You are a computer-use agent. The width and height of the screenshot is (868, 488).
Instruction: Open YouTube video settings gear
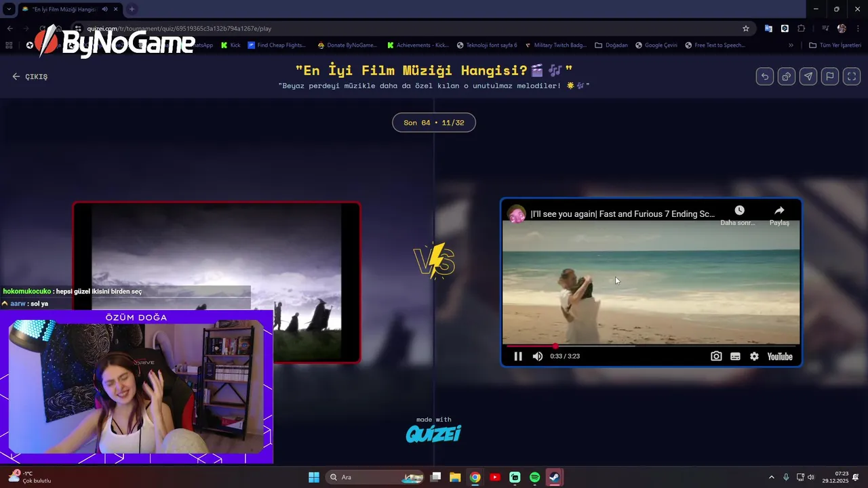(x=754, y=357)
